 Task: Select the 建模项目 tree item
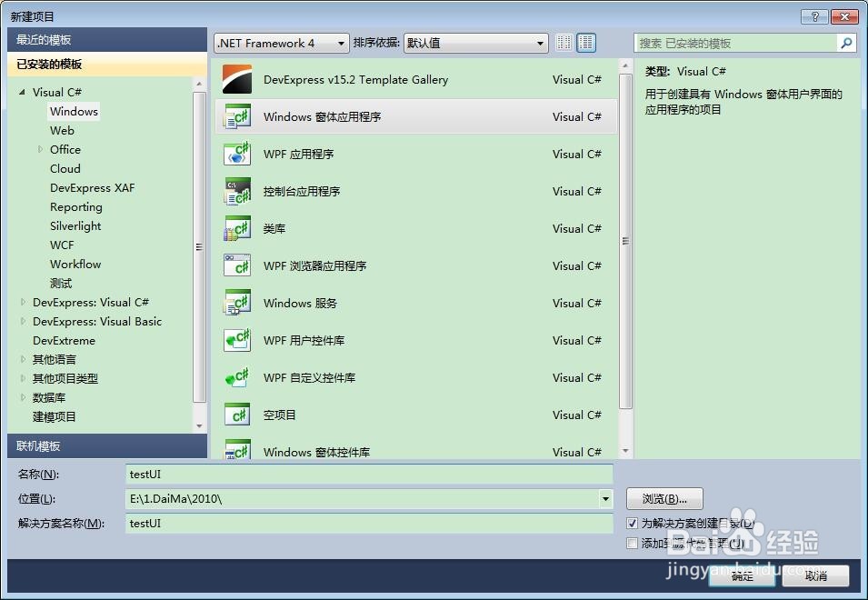click(x=55, y=416)
